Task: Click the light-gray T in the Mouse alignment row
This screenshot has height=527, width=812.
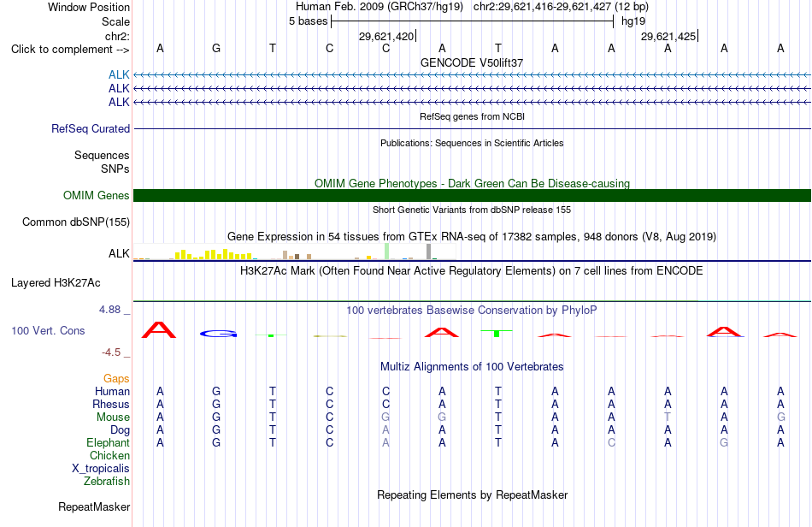Action: pos(668,417)
